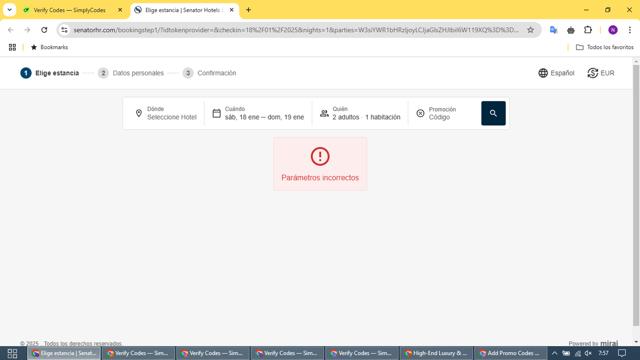The width and height of the screenshot is (640, 360).
Task: Click the network tray icon
Action: pyautogui.click(x=578, y=353)
